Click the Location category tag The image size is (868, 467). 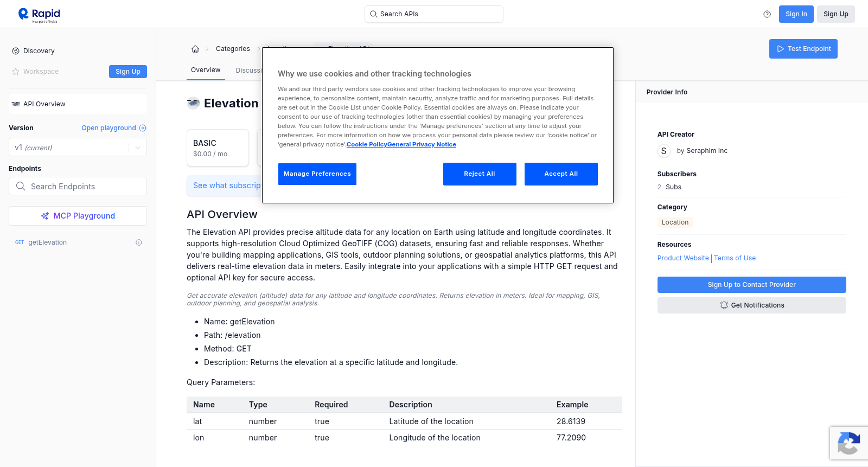click(x=675, y=222)
